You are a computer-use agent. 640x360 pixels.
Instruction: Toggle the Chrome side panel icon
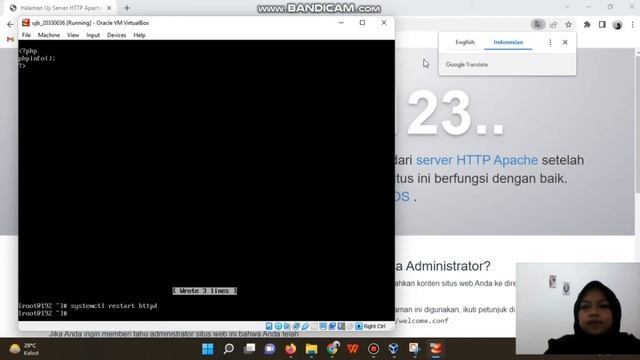pos(602,24)
